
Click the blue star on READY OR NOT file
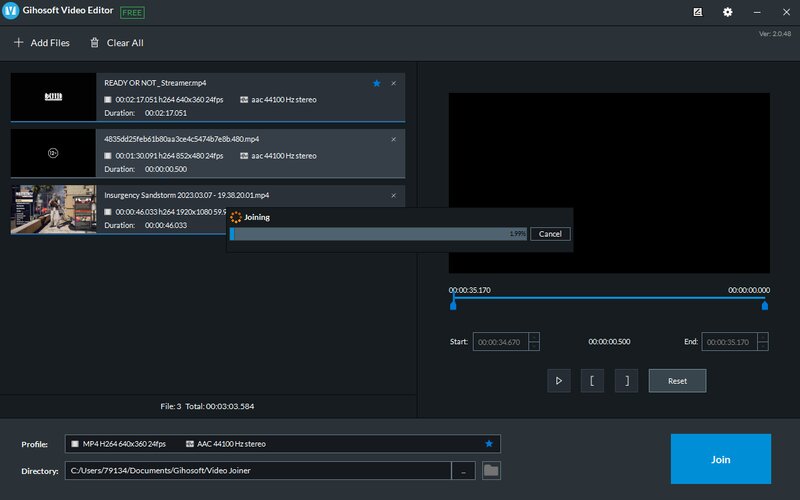pyautogui.click(x=377, y=83)
